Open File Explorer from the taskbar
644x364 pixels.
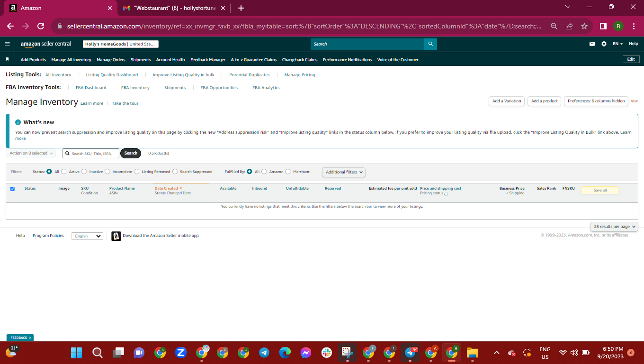(472, 353)
